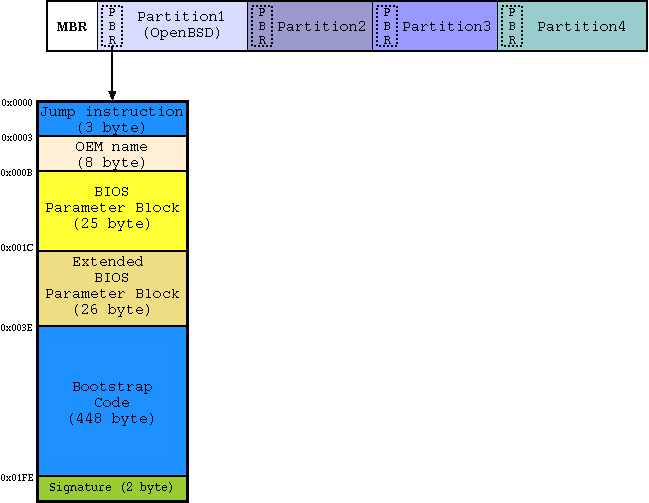Click the 0x0000 offset label

[17, 103]
